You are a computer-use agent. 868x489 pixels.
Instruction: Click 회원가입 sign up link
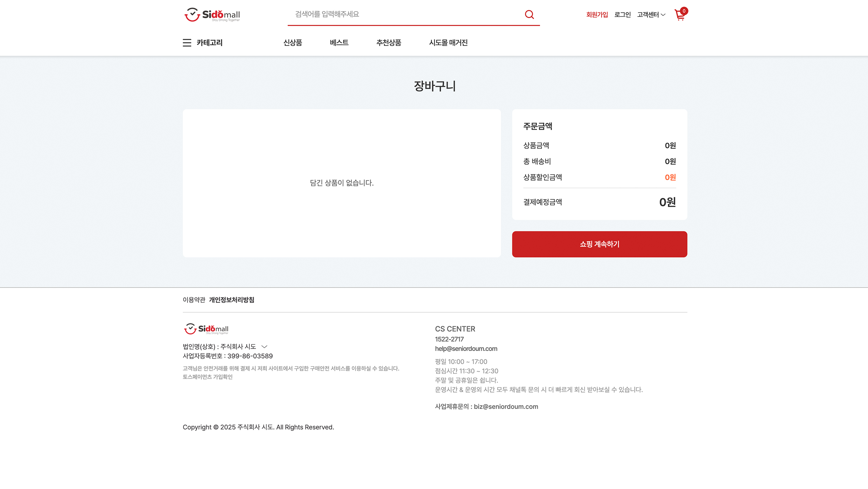click(597, 15)
